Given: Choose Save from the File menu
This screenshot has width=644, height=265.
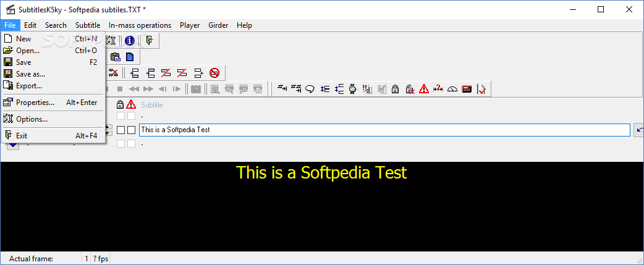Looking at the screenshot, I should pyautogui.click(x=53, y=62).
